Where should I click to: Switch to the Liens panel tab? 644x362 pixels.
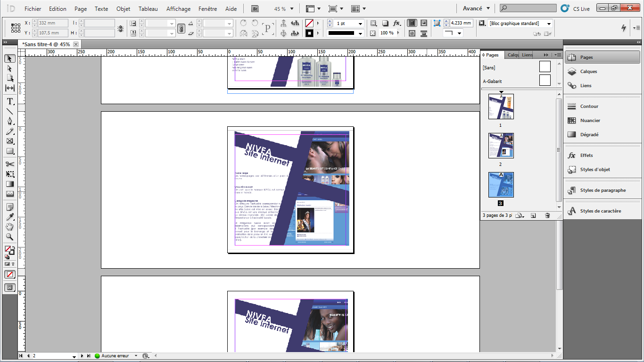tap(527, 55)
